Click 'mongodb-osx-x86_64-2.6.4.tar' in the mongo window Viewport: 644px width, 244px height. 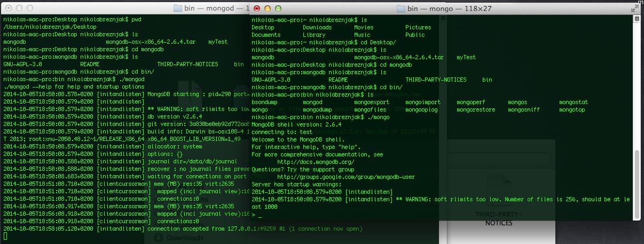click(399, 57)
